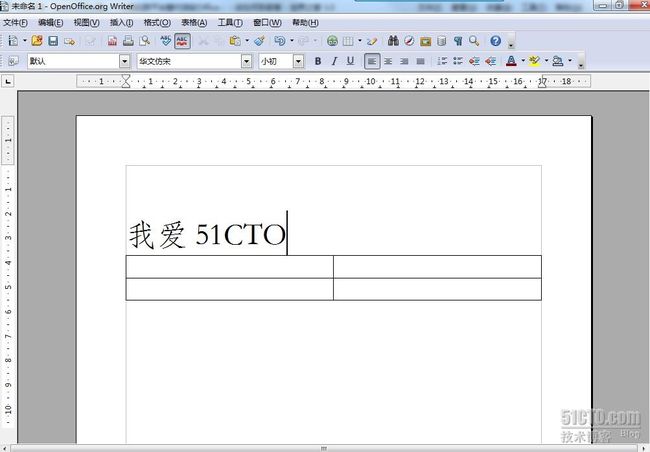Open a file with the folder icon
Viewport: 650px width, 452px height.
tap(37, 41)
